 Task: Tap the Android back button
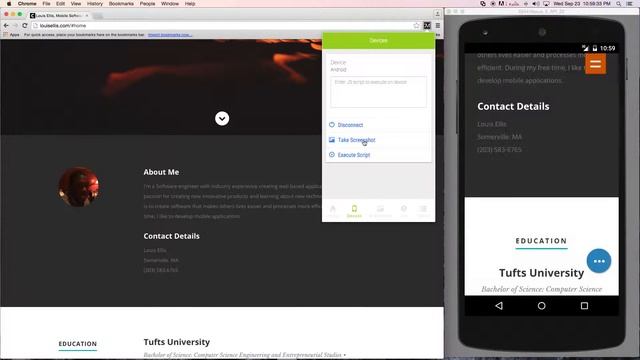click(499, 306)
